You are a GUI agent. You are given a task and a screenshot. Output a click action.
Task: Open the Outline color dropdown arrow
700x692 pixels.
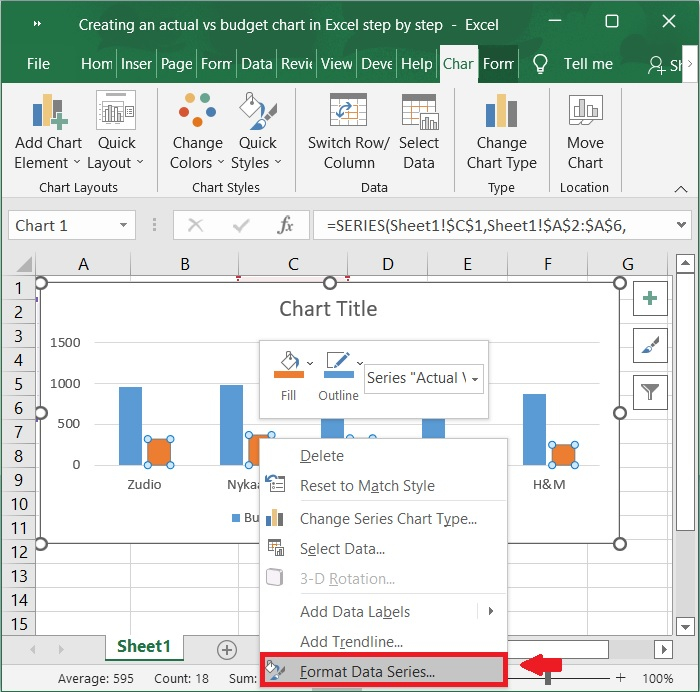(x=360, y=363)
